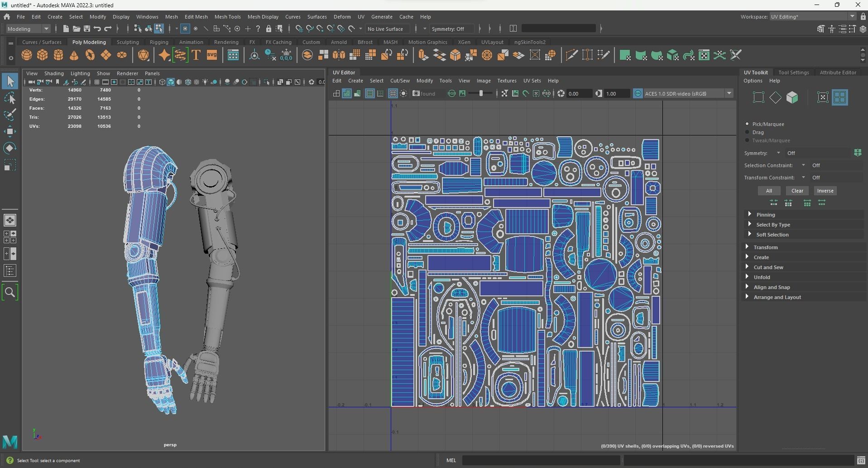Image resolution: width=868 pixels, height=468 pixels.
Task: Click the All selection button
Action: tap(769, 191)
